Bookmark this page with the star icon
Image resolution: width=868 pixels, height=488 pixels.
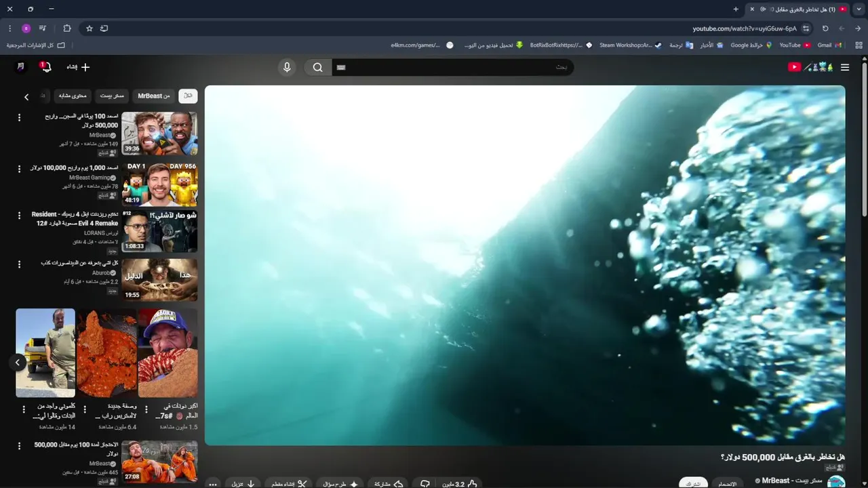89,28
